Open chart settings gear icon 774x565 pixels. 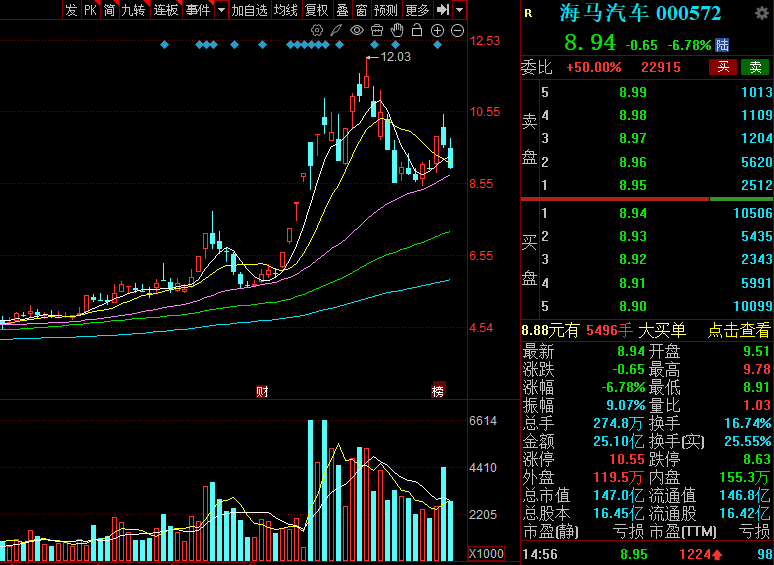(316, 31)
